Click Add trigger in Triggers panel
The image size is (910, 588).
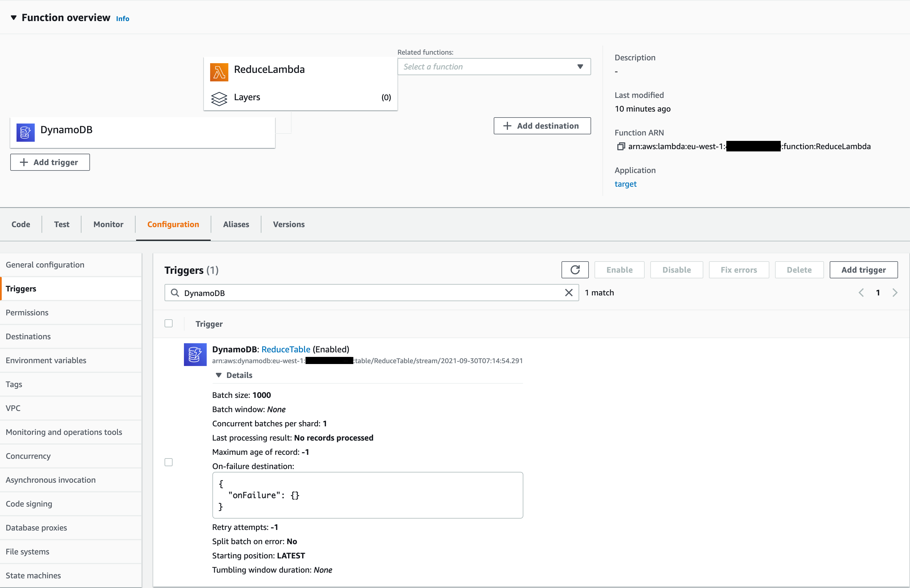(863, 270)
